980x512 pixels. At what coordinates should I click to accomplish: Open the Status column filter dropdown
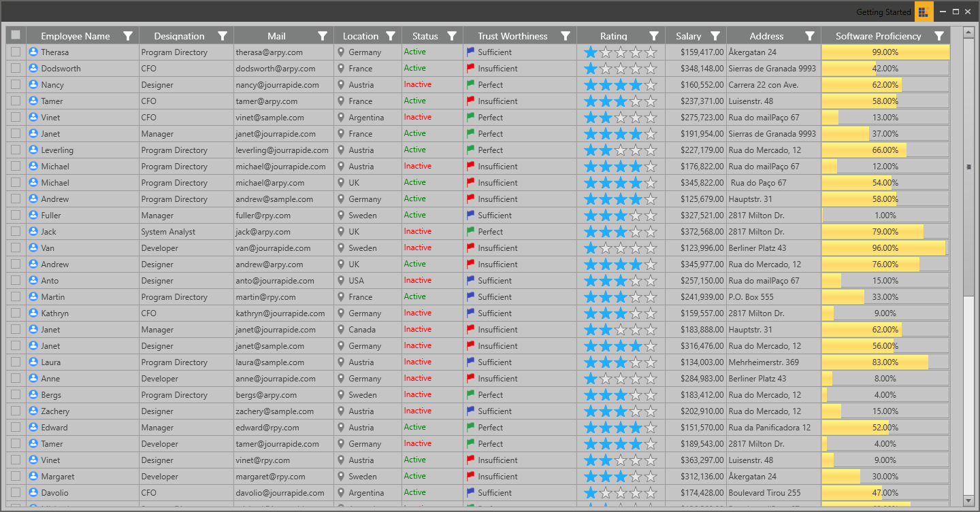tap(451, 35)
